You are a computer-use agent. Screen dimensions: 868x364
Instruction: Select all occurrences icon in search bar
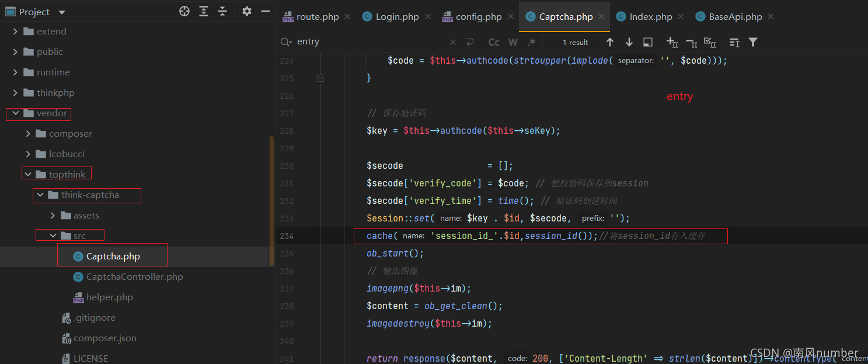tap(710, 42)
